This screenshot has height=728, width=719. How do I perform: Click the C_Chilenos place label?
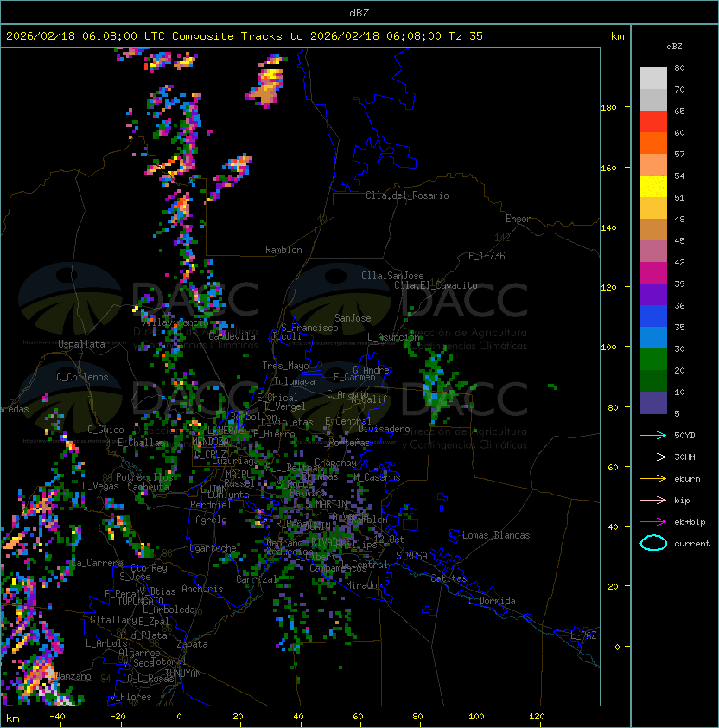coord(82,376)
